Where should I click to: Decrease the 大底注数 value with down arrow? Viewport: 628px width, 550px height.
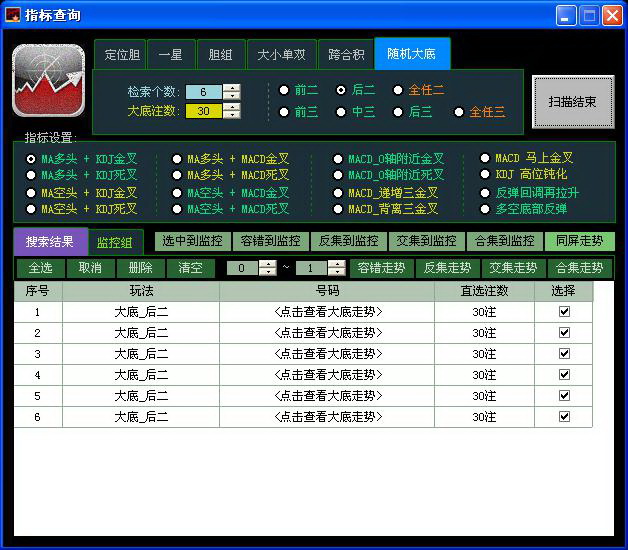click(x=231, y=115)
